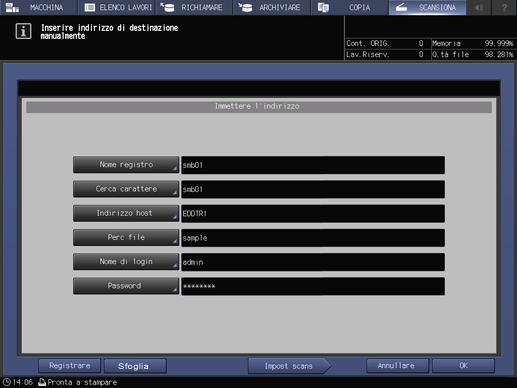Viewport: 517px width, 388px height.
Task: Select the SCANSIONA tab
Action: coord(427,7)
